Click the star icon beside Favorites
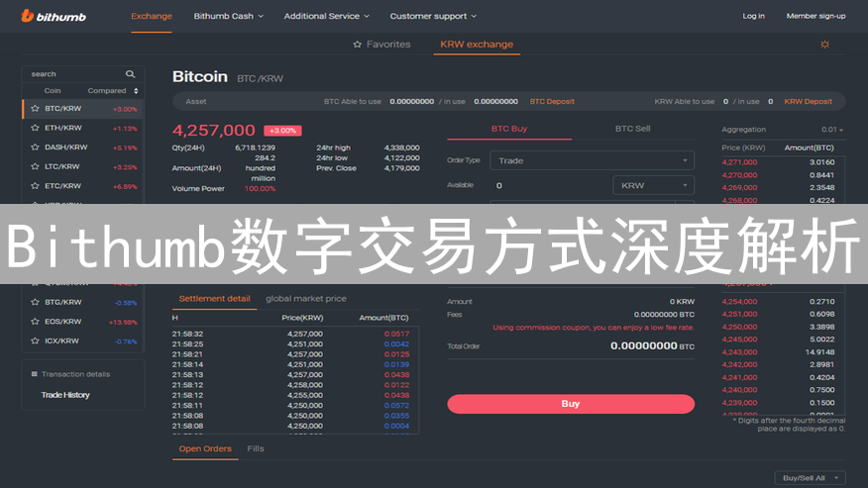Viewport: 868px width, 488px height. point(357,45)
